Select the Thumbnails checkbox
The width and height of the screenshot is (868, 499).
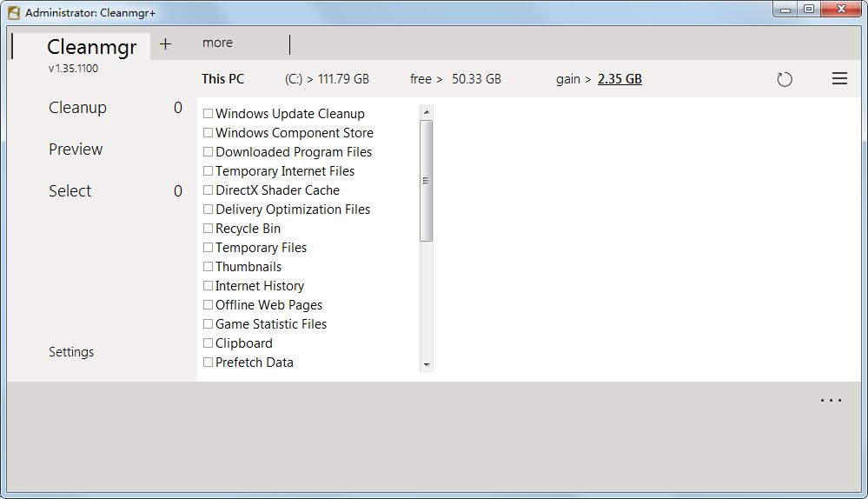pos(209,267)
